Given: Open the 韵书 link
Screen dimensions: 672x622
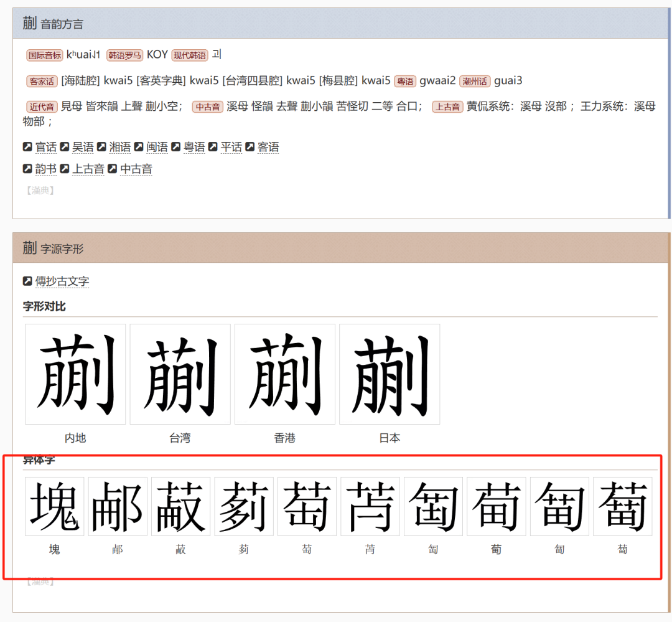Looking at the screenshot, I should click(x=46, y=169).
